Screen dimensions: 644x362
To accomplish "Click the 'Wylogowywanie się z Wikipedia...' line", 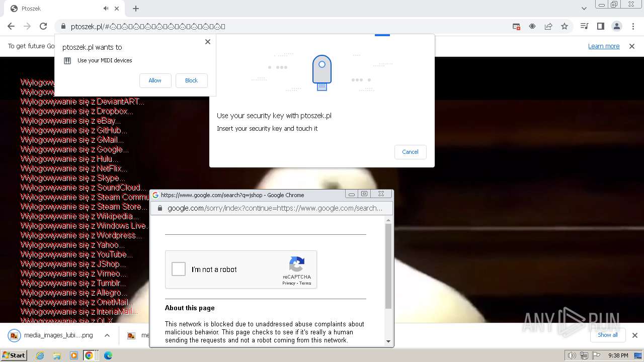I will tap(79, 216).
